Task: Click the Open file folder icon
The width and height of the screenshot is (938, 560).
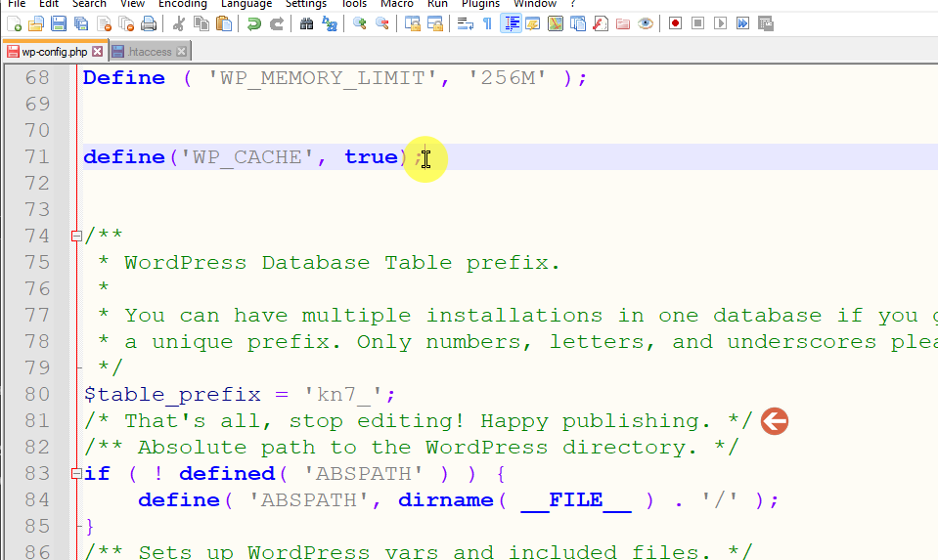Action: pos(36,23)
